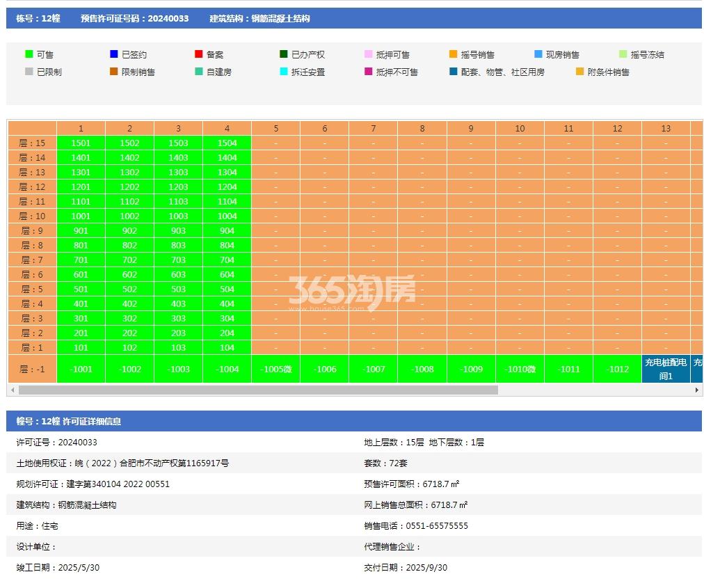Screen dimensions: 704x588
Task: Click row header 层：15
Action: (32, 143)
